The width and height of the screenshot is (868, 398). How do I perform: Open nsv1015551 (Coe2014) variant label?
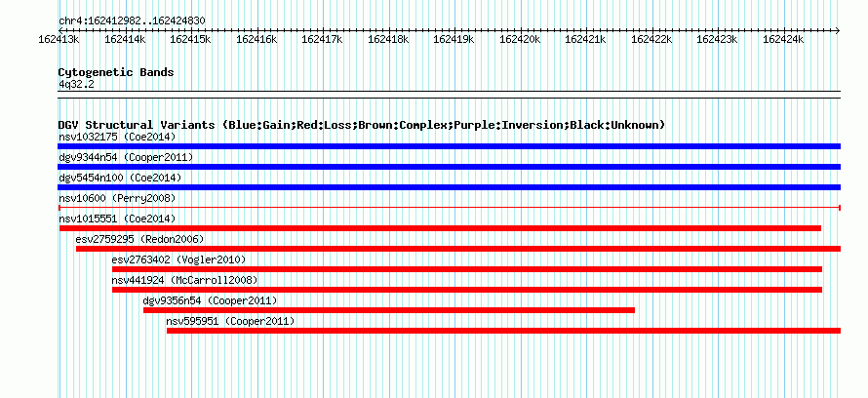point(117,219)
